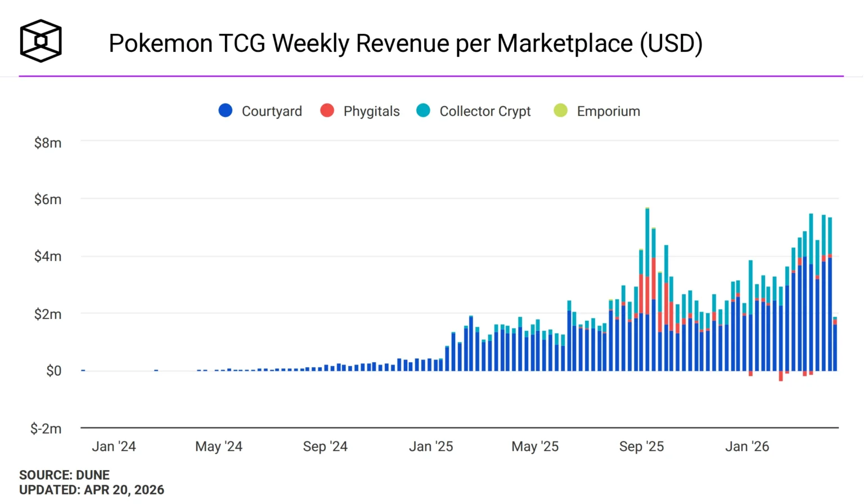Click the rightmost bar in the chart

tap(835, 346)
